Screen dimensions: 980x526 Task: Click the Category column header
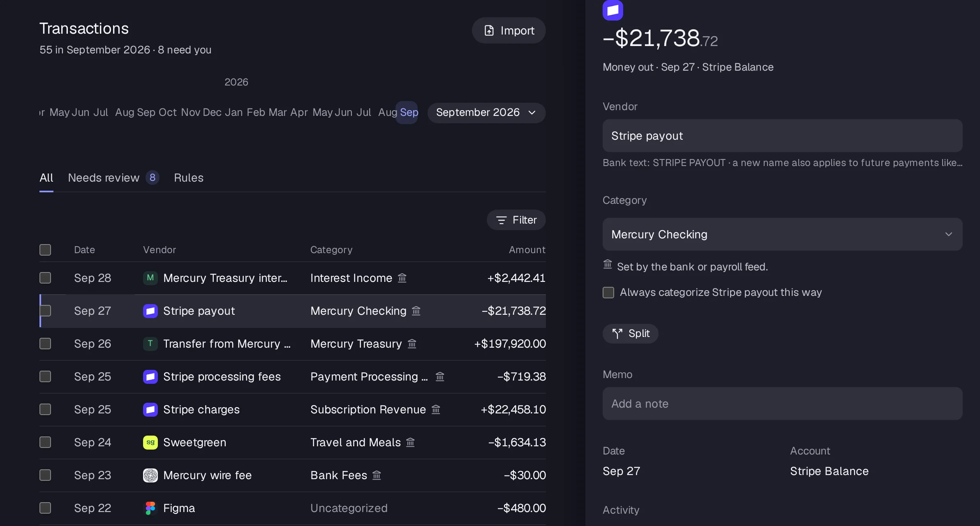(331, 250)
